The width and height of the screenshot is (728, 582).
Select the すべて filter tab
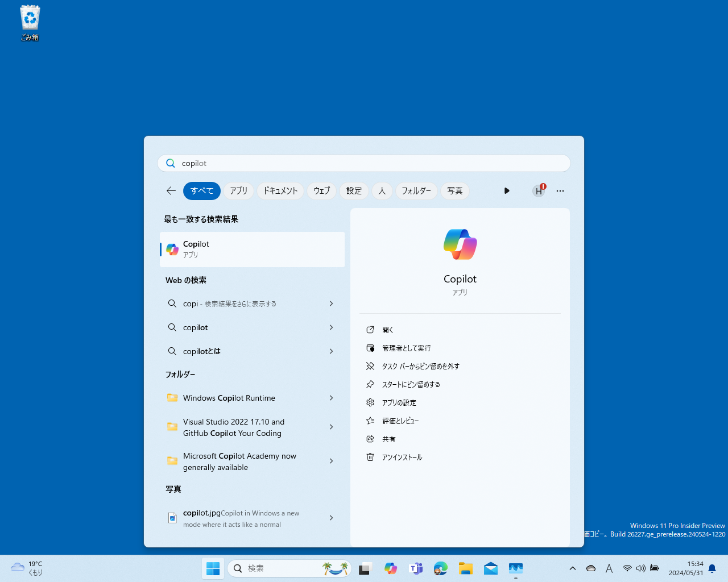tap(202, 191)
